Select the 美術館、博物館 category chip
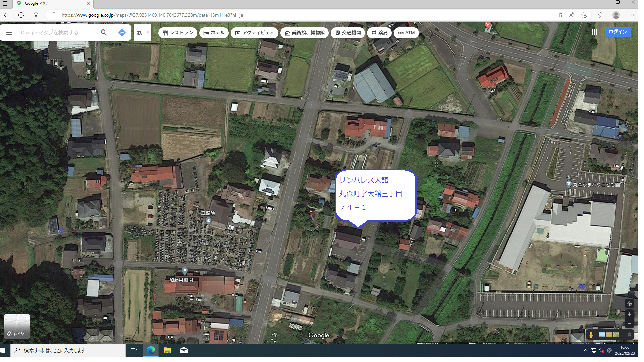 coord(305,33)
